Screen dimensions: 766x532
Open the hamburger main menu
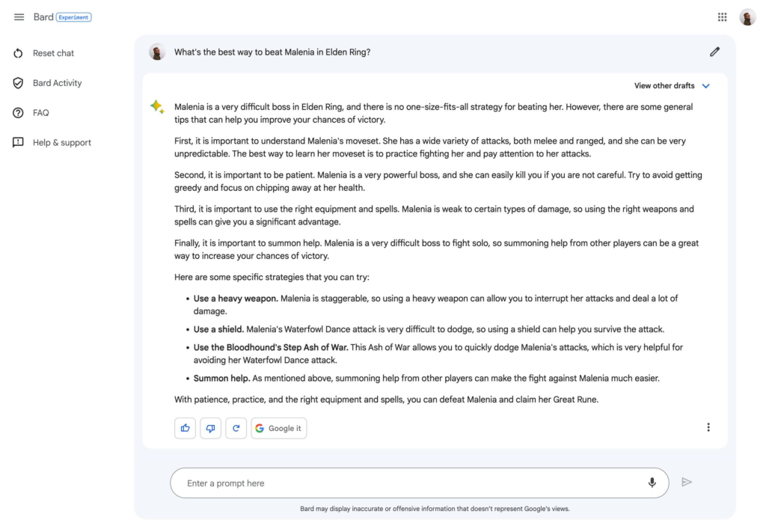click(x=19, y=17)
